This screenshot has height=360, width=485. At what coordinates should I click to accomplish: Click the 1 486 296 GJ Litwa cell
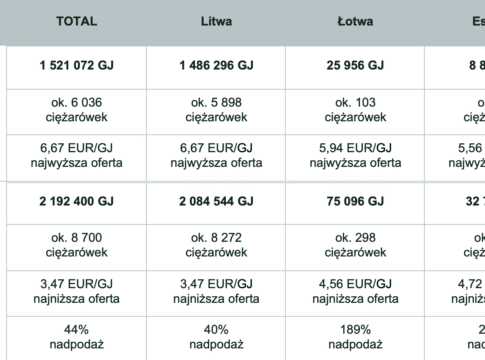point(216,67)
